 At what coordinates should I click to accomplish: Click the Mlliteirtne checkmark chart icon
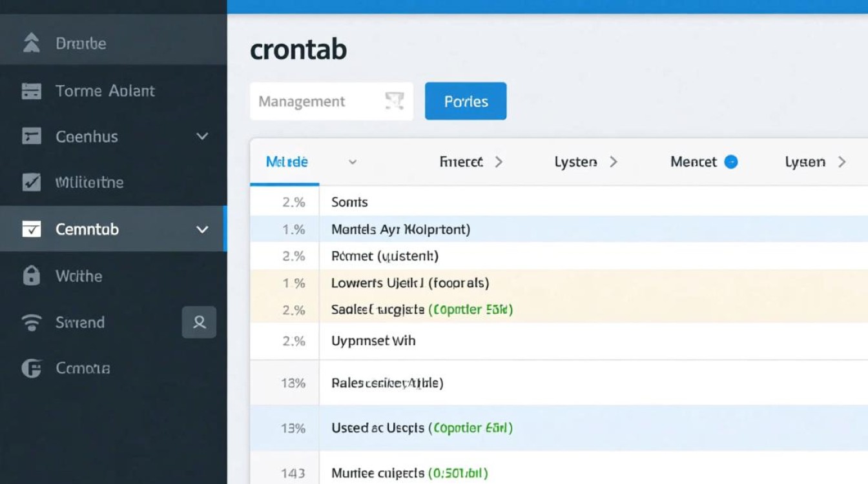click(x=31, y=183)
